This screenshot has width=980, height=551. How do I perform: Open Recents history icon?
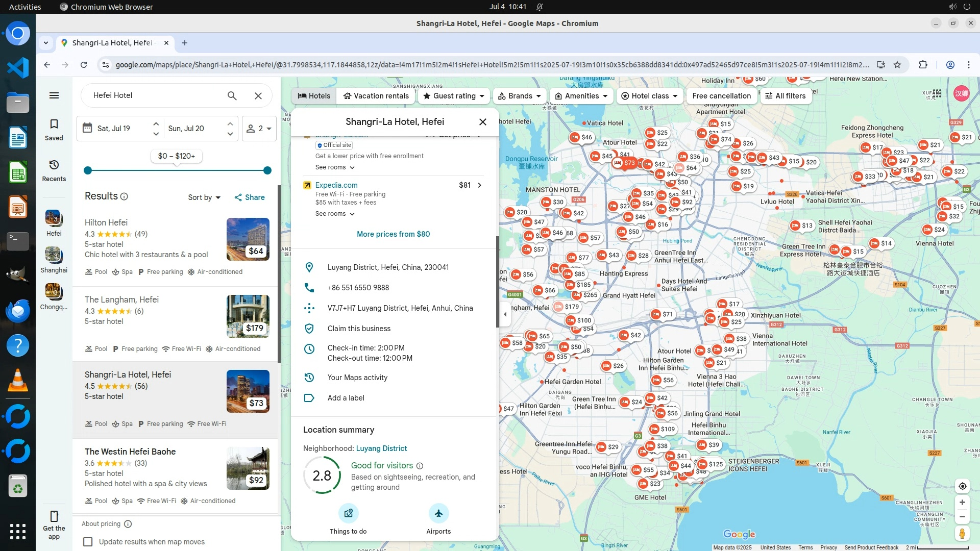tap(54, 165)
